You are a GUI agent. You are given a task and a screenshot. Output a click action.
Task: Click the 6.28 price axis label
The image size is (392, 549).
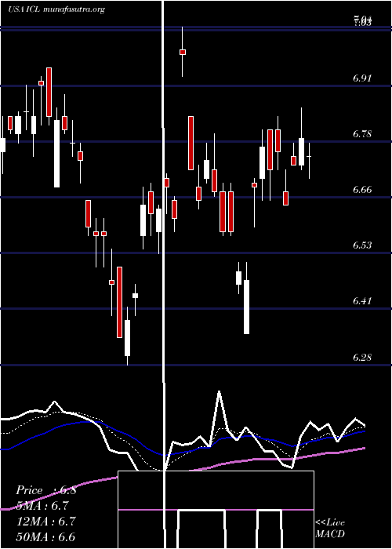[x=362, y=358]
